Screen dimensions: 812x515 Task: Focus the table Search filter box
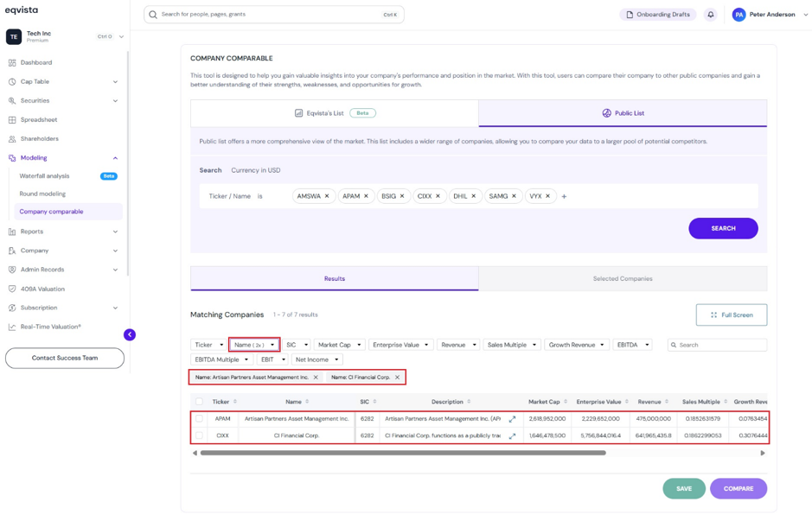[x=717, y=345]
